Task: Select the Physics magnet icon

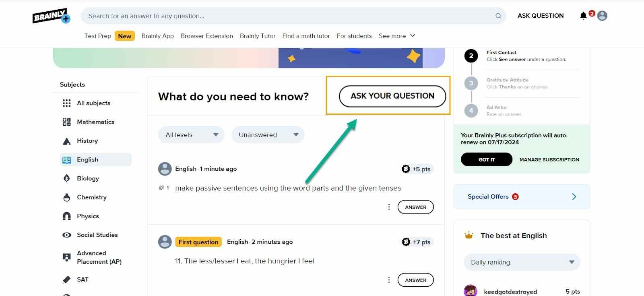Action: click(67, 216)
